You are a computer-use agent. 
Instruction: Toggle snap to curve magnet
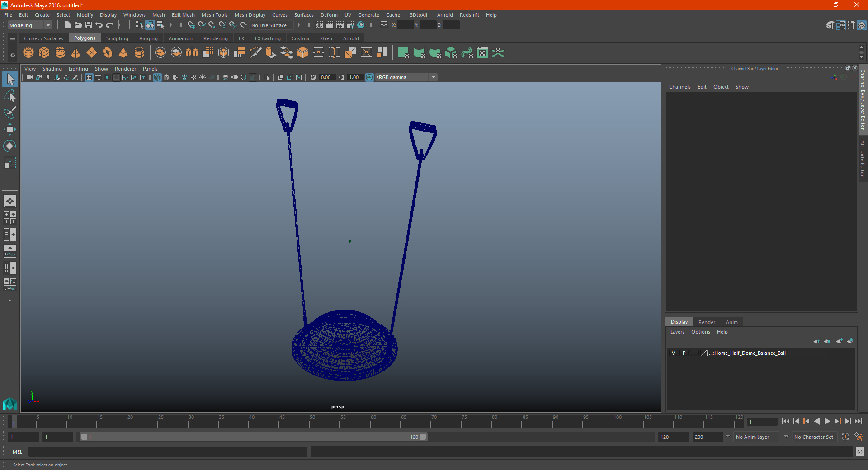202,25
